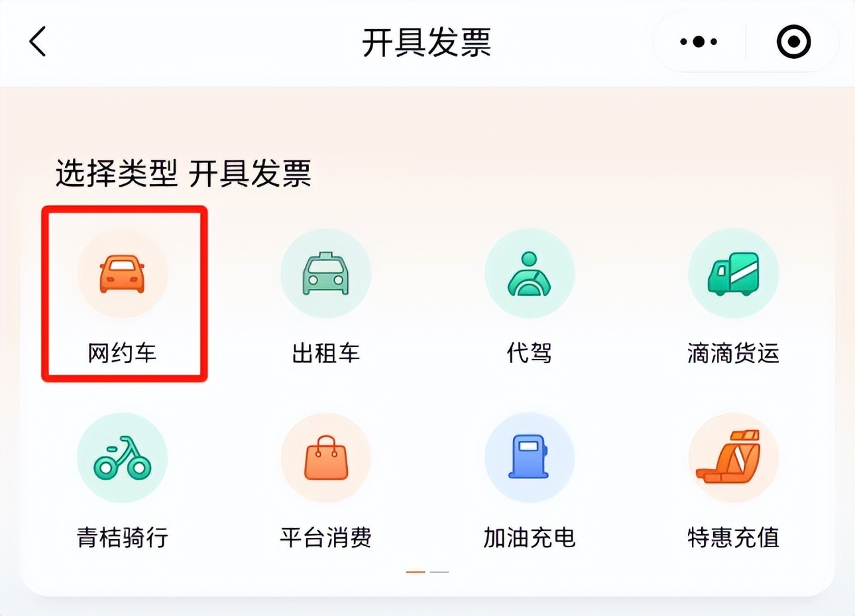
Task: Select the 出租车 taxi icon
Action: pos(325,274)
